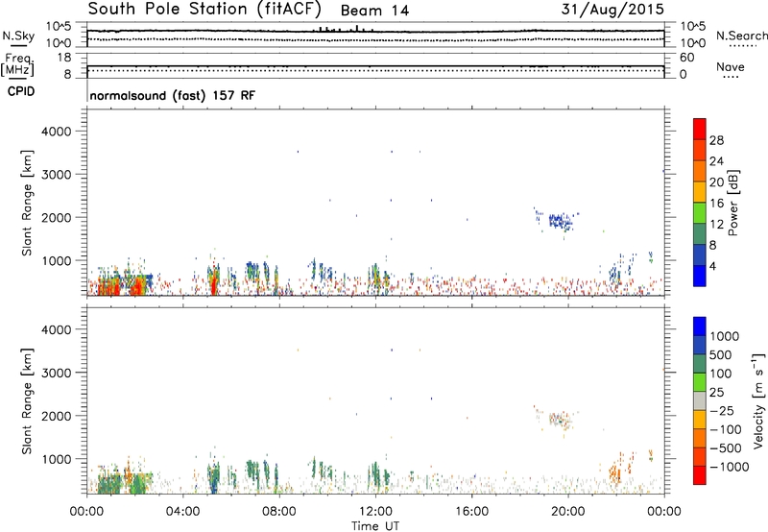Click the 'CPID' label

[x=21, y=91]
